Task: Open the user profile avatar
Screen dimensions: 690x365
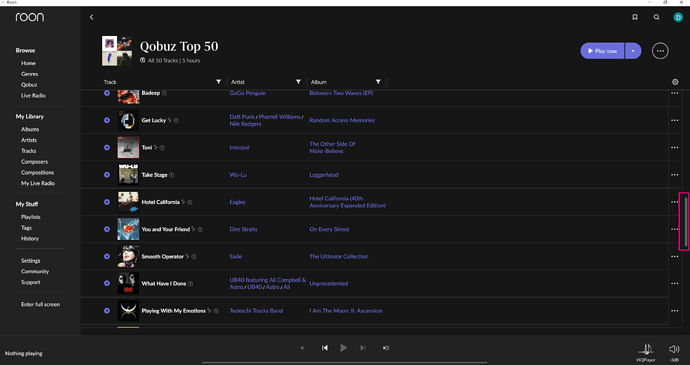Action: (678, 17)
